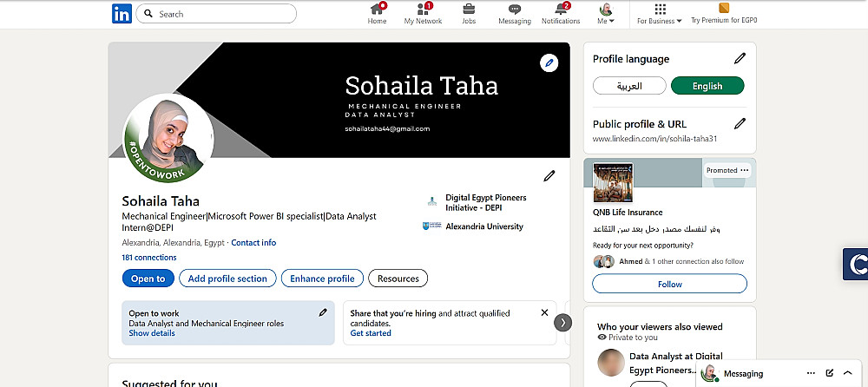Click Enhance profile button

(x=322, y=279)
